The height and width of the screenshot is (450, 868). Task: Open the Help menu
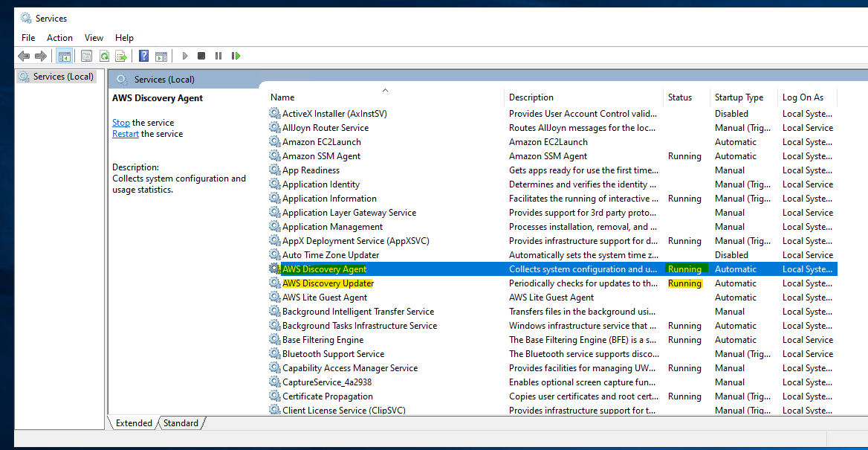[x=125, y=38]
